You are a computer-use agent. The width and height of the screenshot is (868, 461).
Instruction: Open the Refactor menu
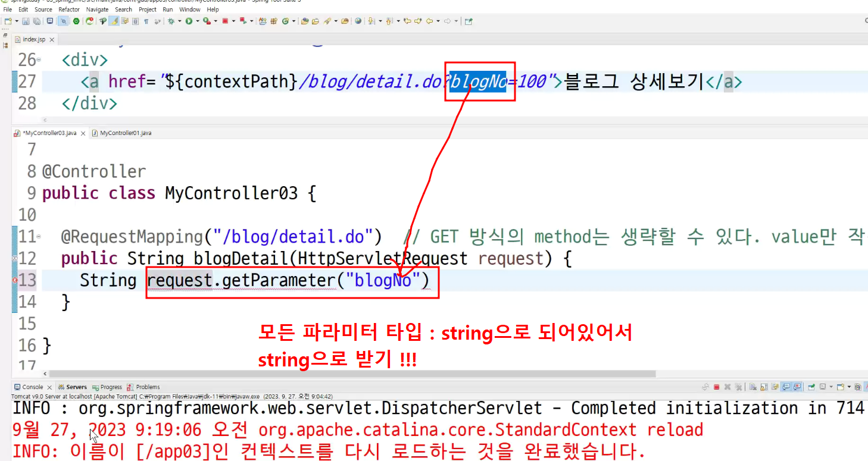click(69, 10)
